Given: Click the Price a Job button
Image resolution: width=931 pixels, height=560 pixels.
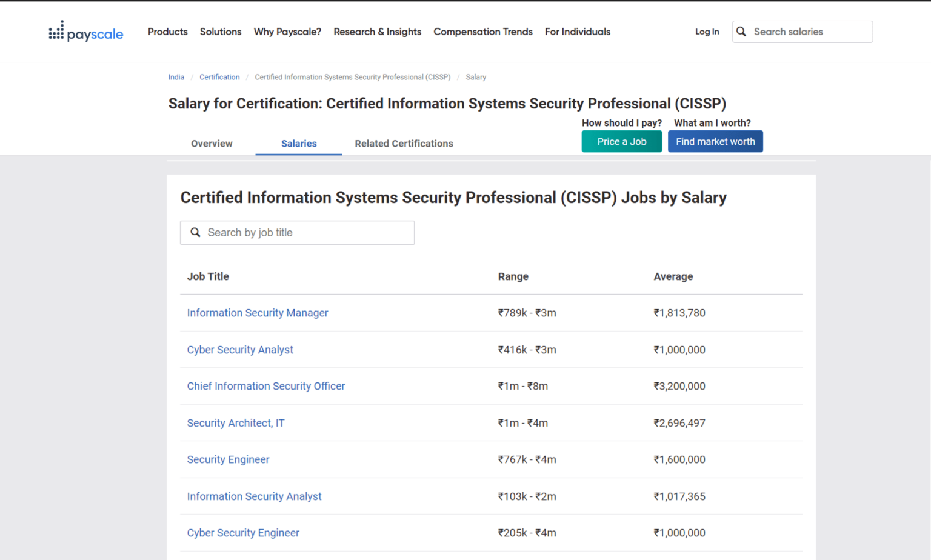Looking at the screenshot, I should click(x=621, y=141).
